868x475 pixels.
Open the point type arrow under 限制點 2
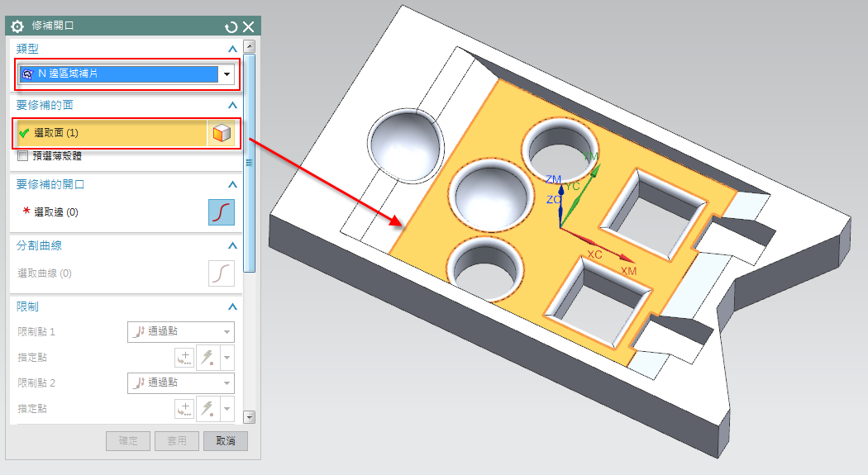click(x=227, y=409)
